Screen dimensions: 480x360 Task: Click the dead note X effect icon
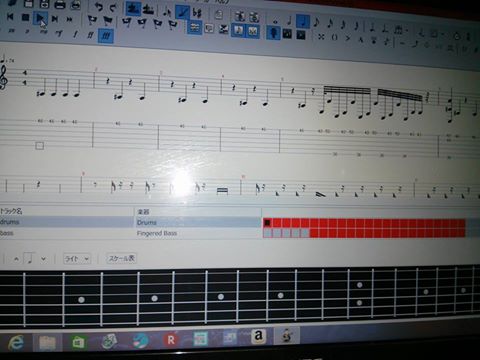[321, 36]
